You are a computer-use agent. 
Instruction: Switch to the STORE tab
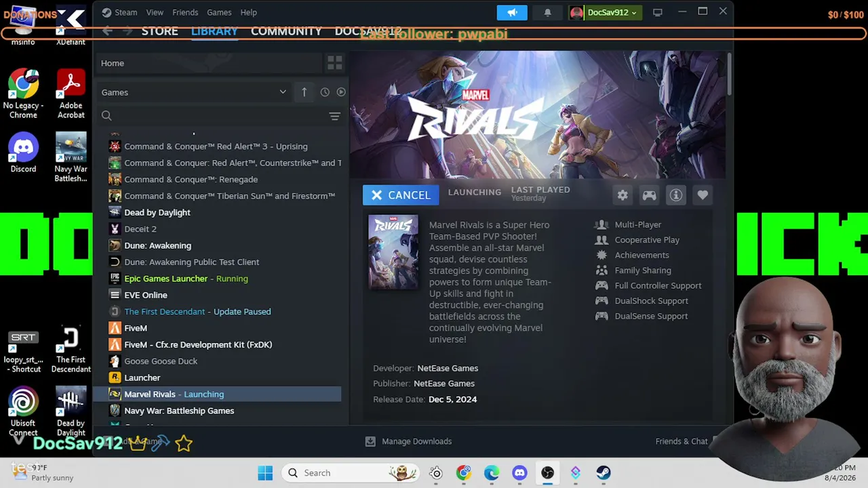click(160, 31)
